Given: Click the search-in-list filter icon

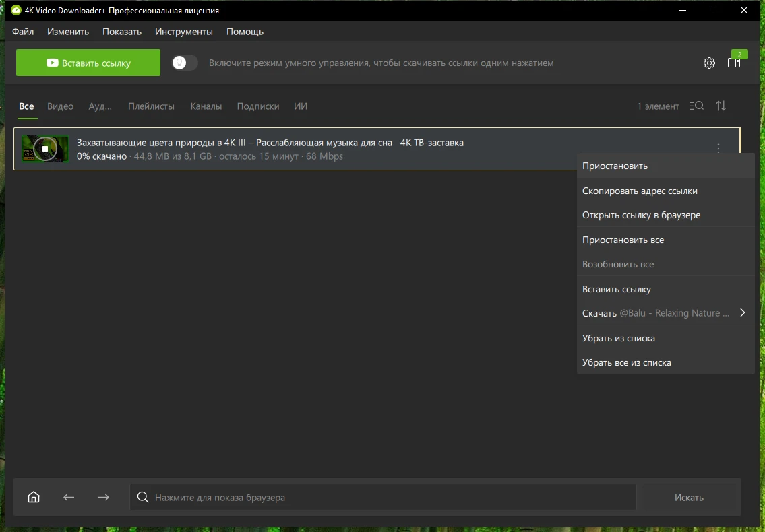Looking at the screenshot, I should pyautogui.click(x=697, y=106).
